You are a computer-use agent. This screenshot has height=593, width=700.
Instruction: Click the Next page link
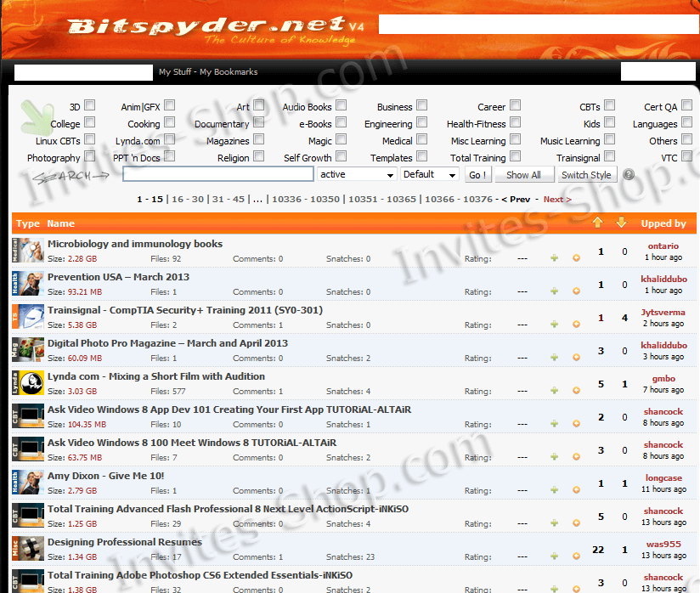tap(557, 199)
